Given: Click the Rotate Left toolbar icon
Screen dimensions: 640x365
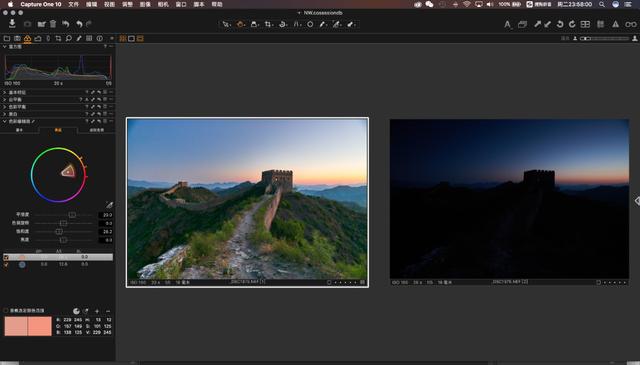Looking at the screenshot, I should [560, 24].
